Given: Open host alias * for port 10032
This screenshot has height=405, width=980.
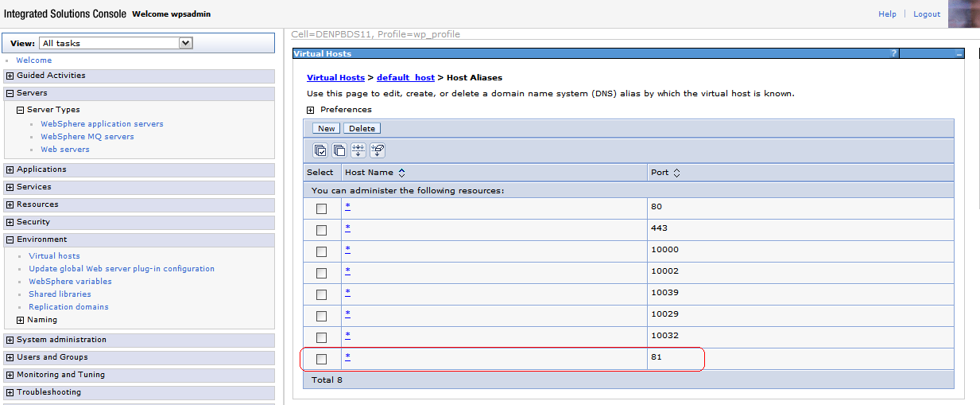Looking at the screenshot, I should pos(347,335).
